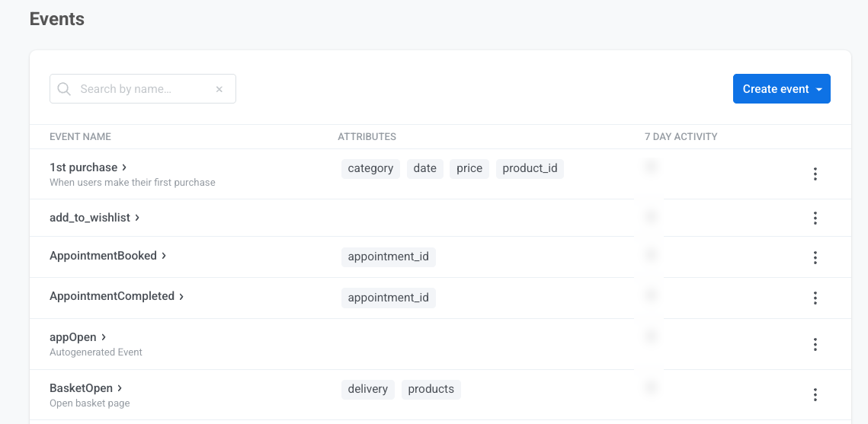The image size is (868, 424).
Task: Clear the search field with the X icon
Action: (x=219, y=89)
